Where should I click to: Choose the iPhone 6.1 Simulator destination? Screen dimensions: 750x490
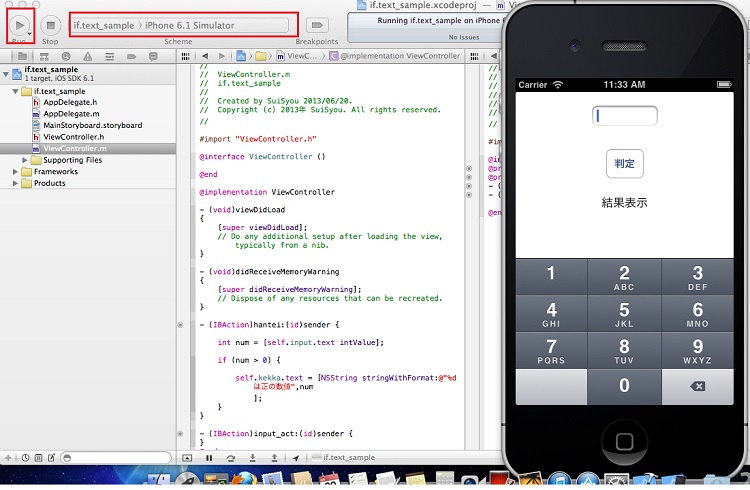[x=189, y=25]
